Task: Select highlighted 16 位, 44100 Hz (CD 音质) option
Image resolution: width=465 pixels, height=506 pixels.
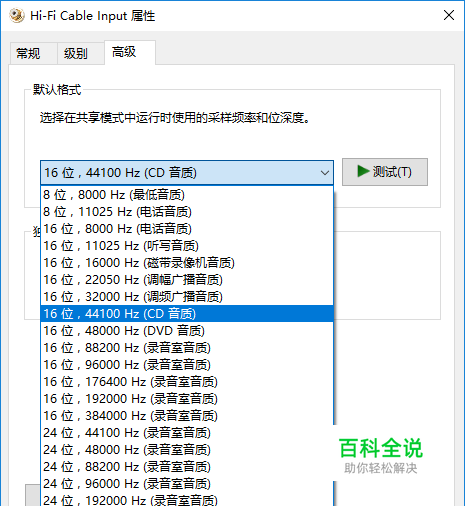Action: coord(187,314)
